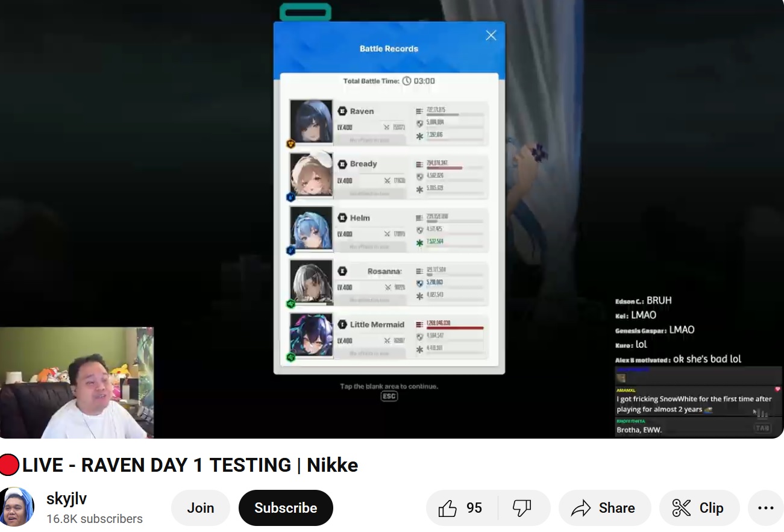Screen dimensions: 784x532
Task: Click the 03:00 battle time value
Action: click(x=424, y=81)
